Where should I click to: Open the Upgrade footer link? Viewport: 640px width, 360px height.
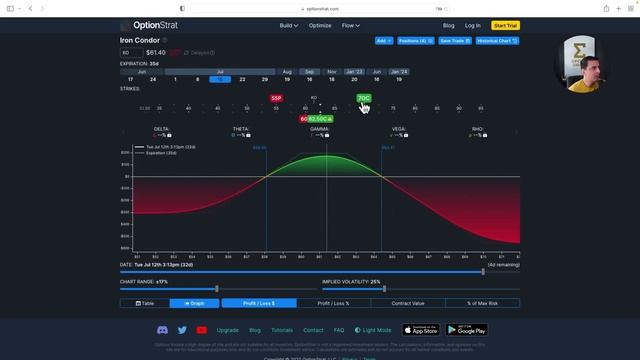click(228, 330)
